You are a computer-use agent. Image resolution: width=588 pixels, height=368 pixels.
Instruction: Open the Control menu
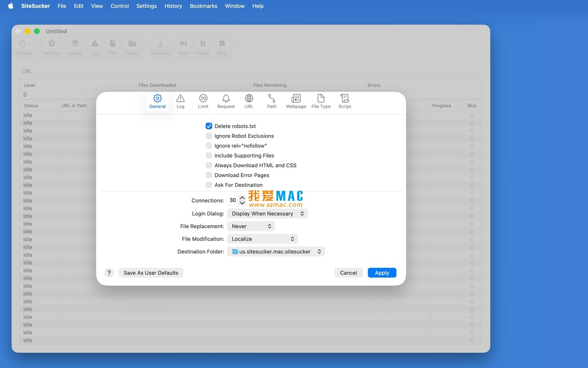[x=120, y=6]
